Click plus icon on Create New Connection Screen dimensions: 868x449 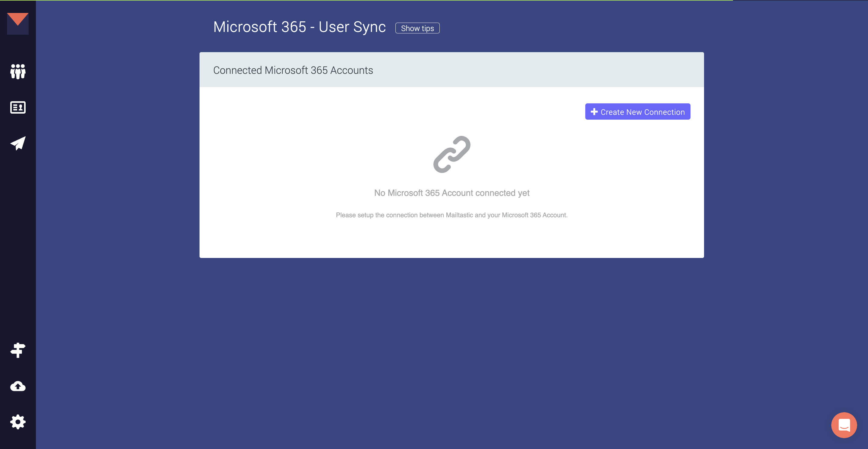594,112
